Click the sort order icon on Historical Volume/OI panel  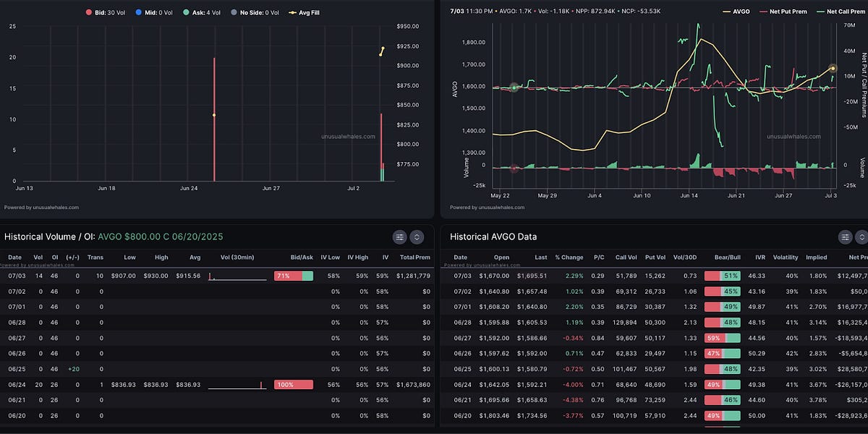[416, 237]
